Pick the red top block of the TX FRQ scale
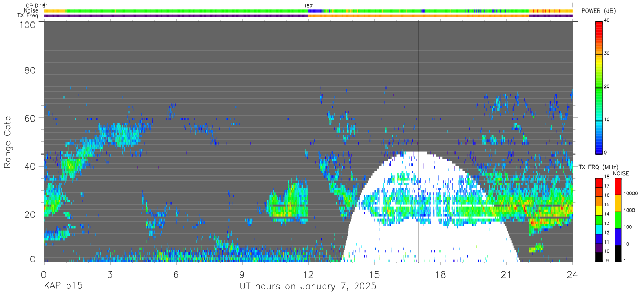 point(599,182)
